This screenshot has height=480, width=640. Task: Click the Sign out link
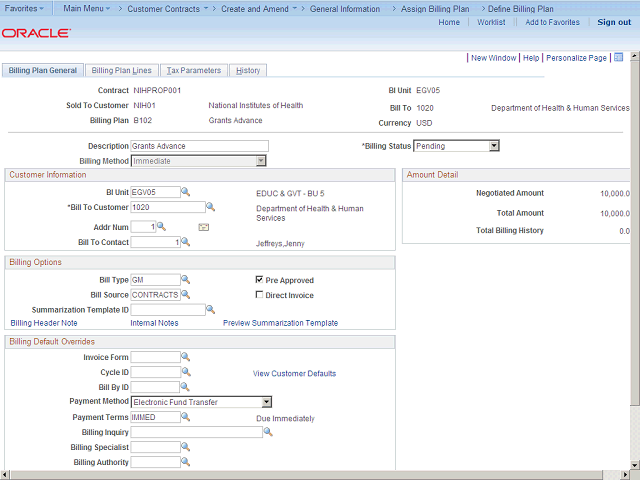pos(613,22)
